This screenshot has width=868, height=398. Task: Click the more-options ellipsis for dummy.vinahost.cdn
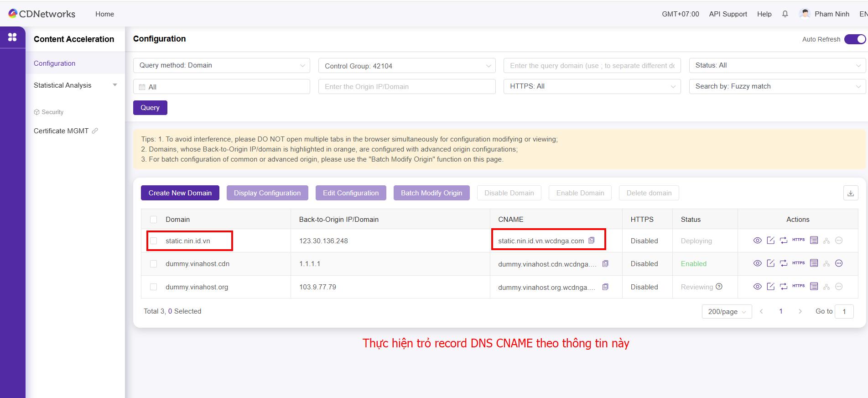pos(839,263)
